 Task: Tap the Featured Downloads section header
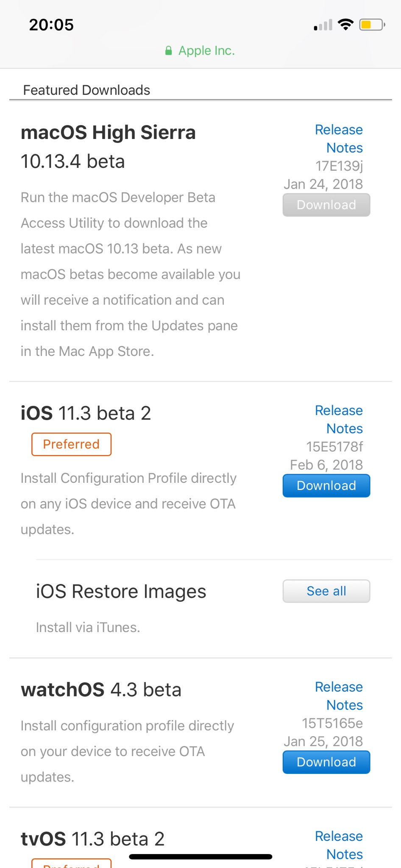coord(86,90)
